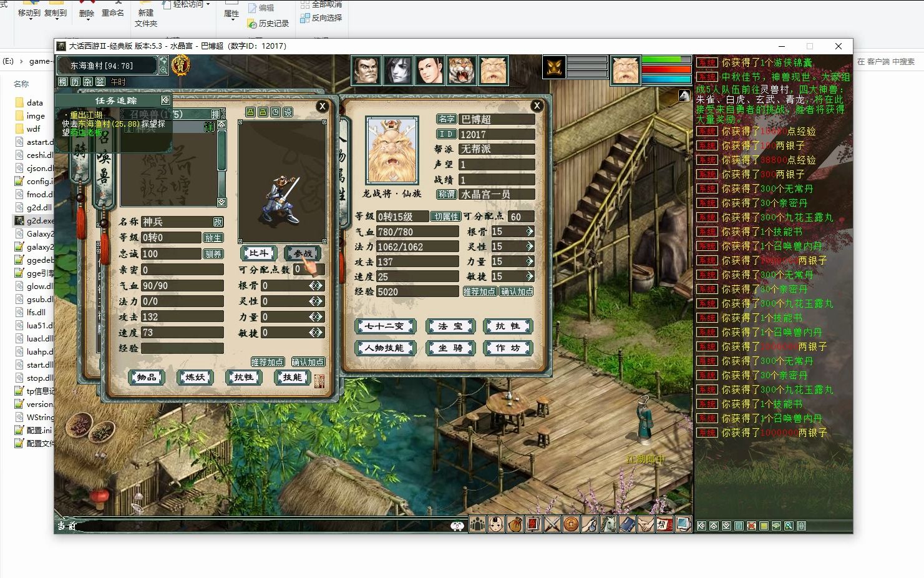Viewport: 924px width, 578px height.
Task: Toggle the second lock icon in summon panel
Action: point(263,112)
